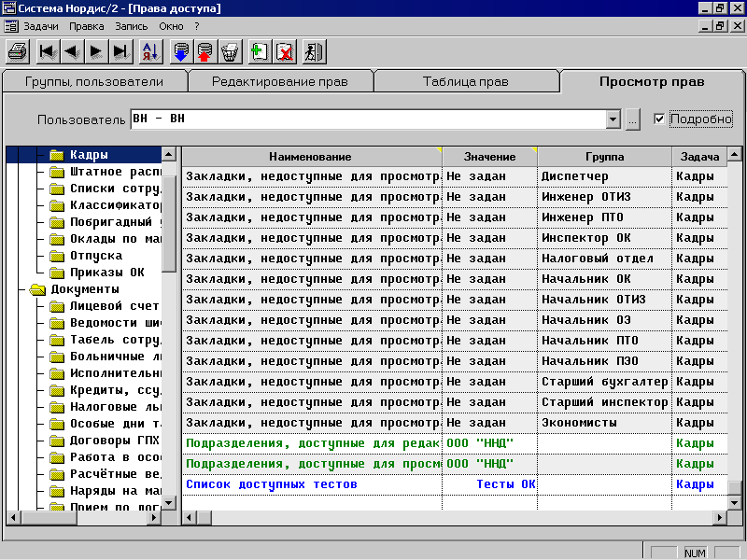This screenshot has height=560, width=747.
Task: Select the Инспектор ОК group cell
Action: 604,238
